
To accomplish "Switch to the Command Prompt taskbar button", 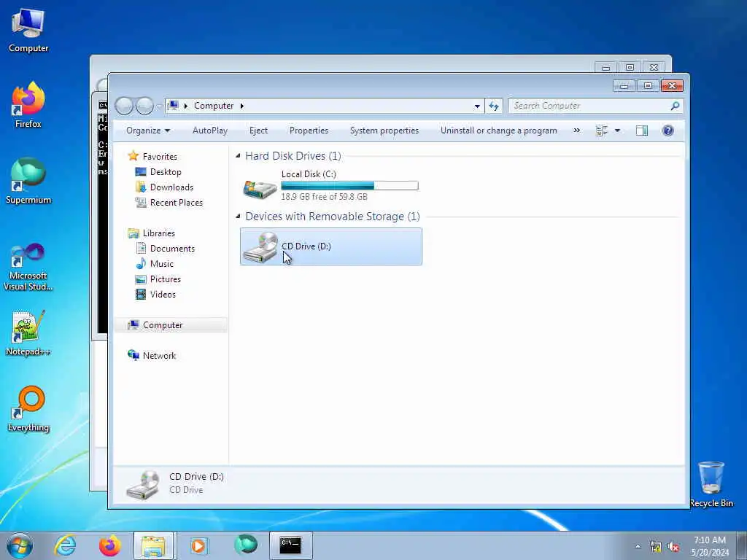I will click(x=290, y=545).
